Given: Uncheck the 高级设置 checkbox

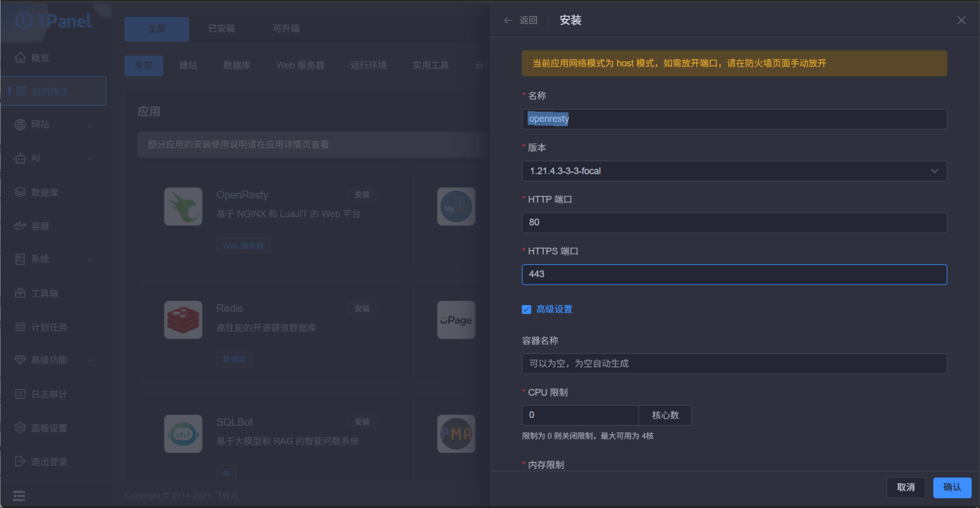Looking at the screenshot, I should [x=527, y=310].
